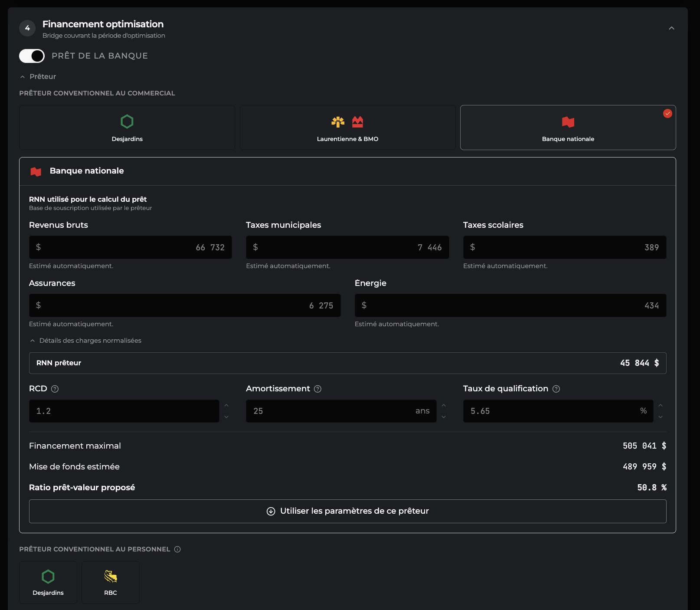Select the Laurentienne & BMO lender card
Image resolution: width=700 pixels, height=610 pixels.
click(x=347, y=128)
